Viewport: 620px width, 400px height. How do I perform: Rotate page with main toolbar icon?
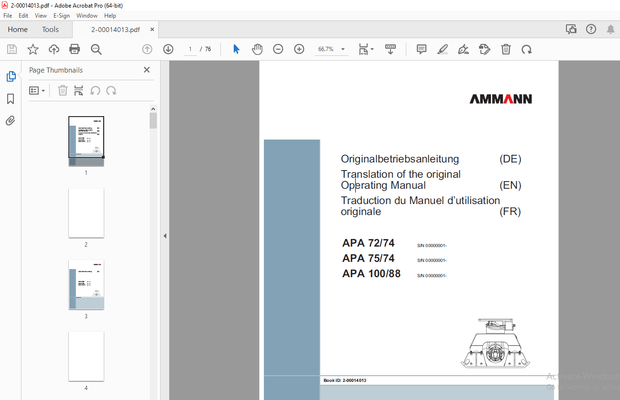point(526,49)
